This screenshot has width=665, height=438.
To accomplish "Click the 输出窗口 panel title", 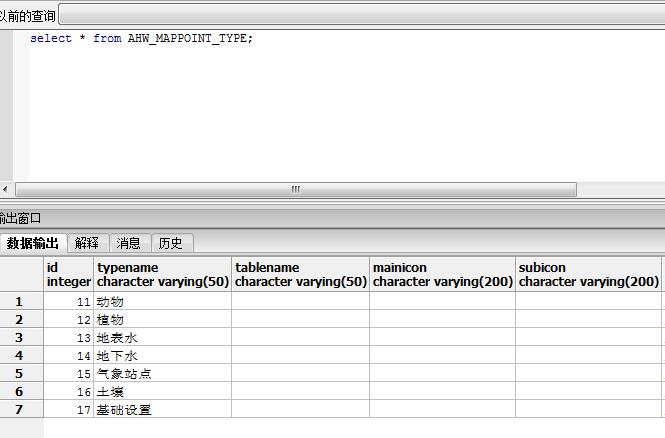I will (x=20, y=218).
